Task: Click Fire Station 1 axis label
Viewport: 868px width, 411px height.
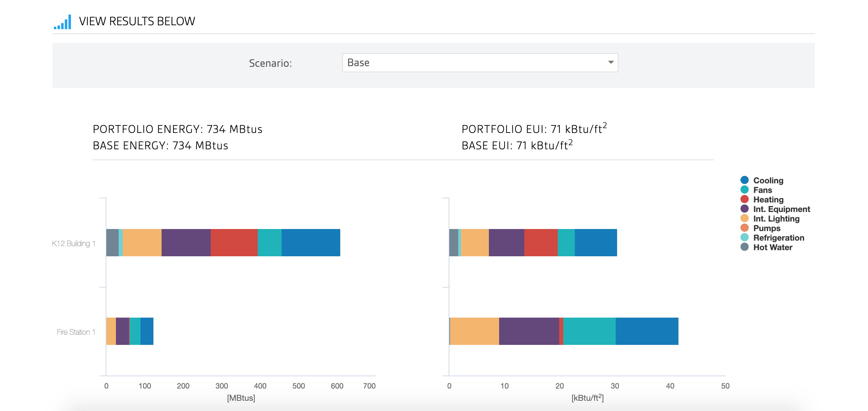Action: pos(76,332)
